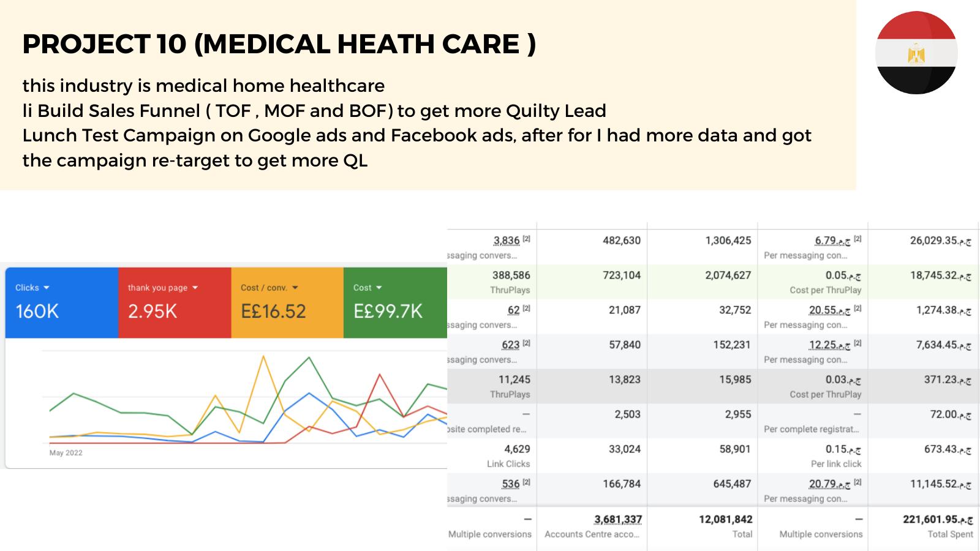This screenshot has height=551, width=980.
Task: Expand the green Cost metric dropdown
Action: [x=379, y=288]
